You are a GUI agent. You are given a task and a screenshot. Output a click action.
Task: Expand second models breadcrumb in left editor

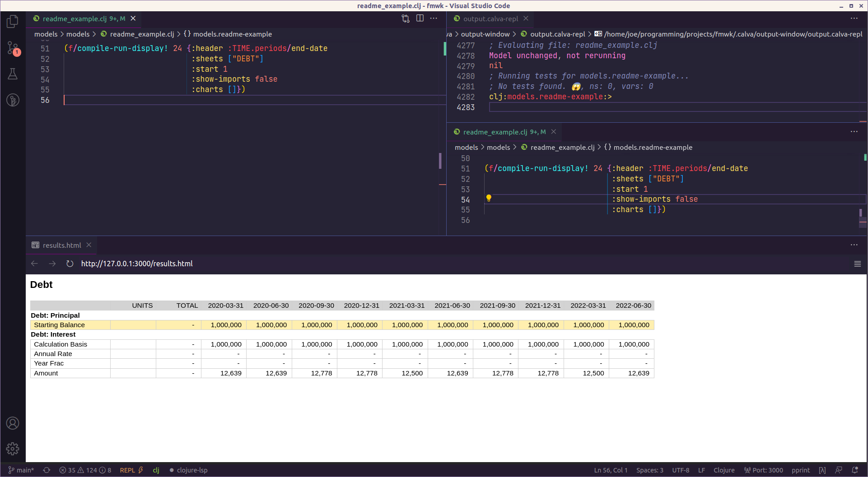click(x=78, y=34)
